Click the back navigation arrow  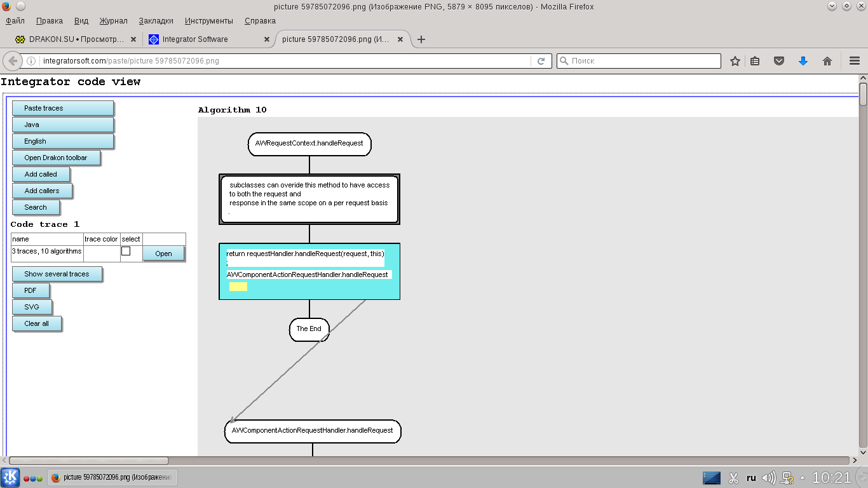(13, 61)
